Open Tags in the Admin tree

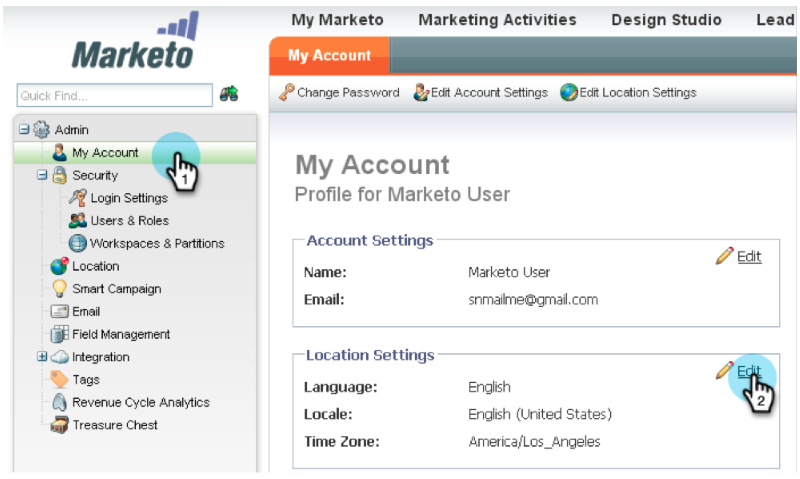86,380
